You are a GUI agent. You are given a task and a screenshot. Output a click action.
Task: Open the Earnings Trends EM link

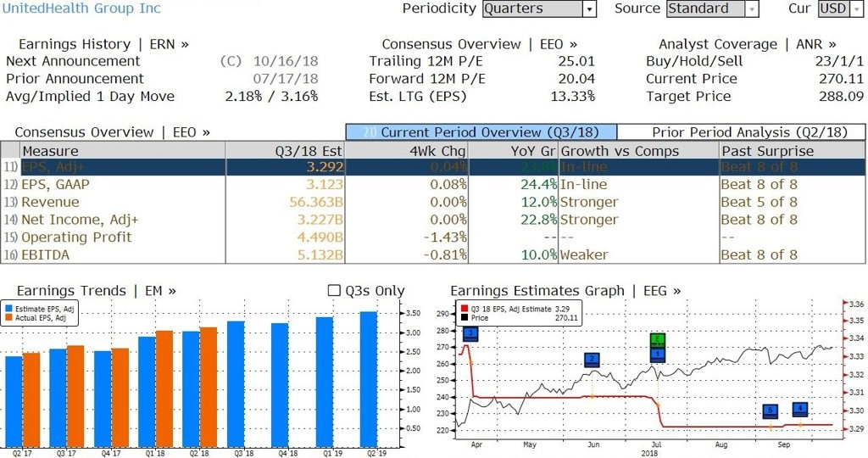97,291
